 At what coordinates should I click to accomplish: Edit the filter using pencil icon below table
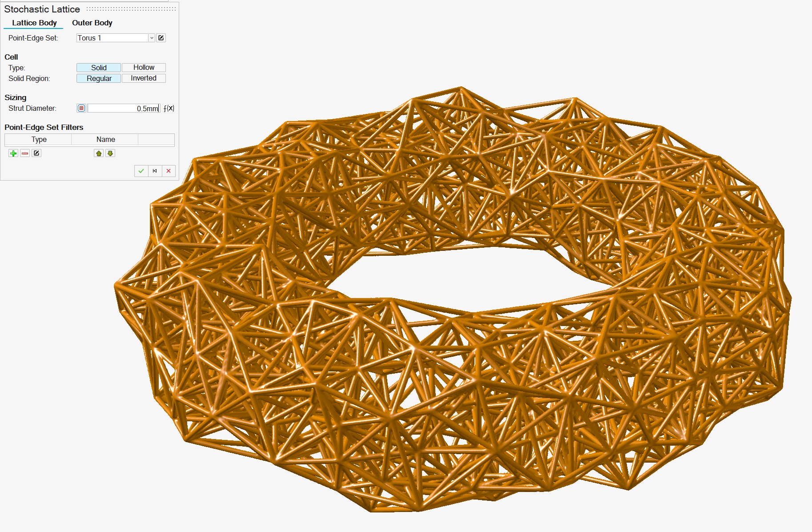click(36, 153)
